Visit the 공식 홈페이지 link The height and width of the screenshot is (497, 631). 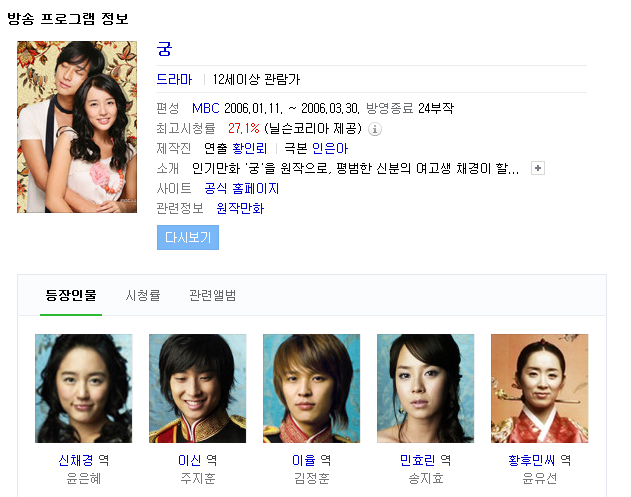241,188
